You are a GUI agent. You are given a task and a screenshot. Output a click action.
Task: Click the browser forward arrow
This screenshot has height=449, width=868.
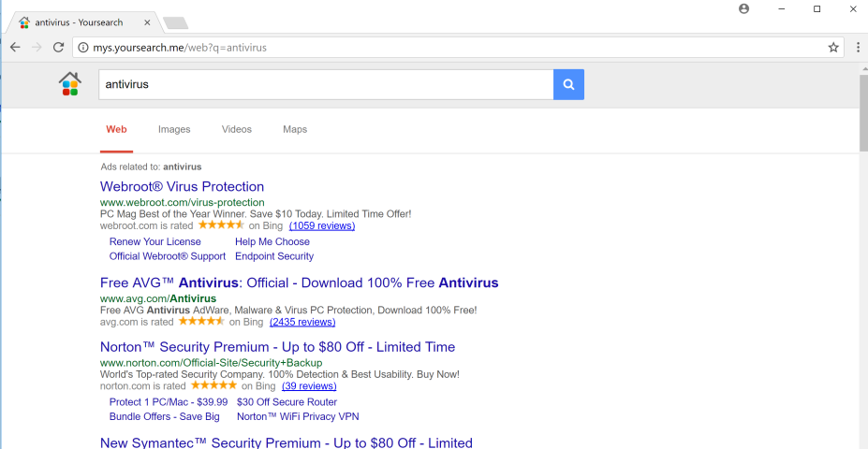(x=37, y=48)
